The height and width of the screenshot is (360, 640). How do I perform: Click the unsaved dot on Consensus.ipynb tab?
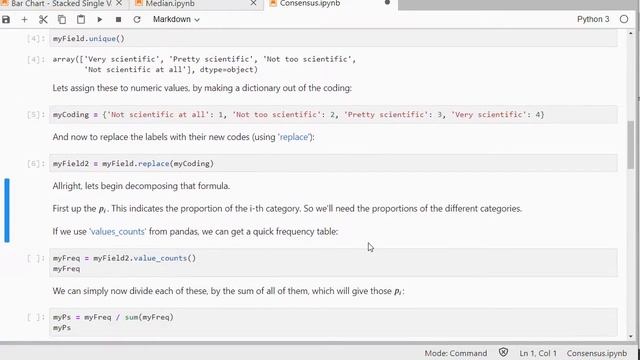point(387,2)
